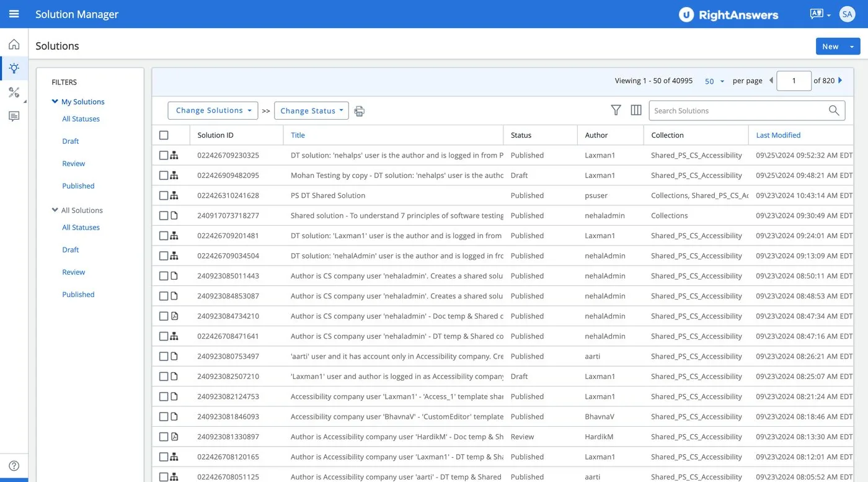Open the tools sidebar icon below lightbulb
The width and height of the screenshot is (868, 482).
pyautogui.click(x=14, y=92)
